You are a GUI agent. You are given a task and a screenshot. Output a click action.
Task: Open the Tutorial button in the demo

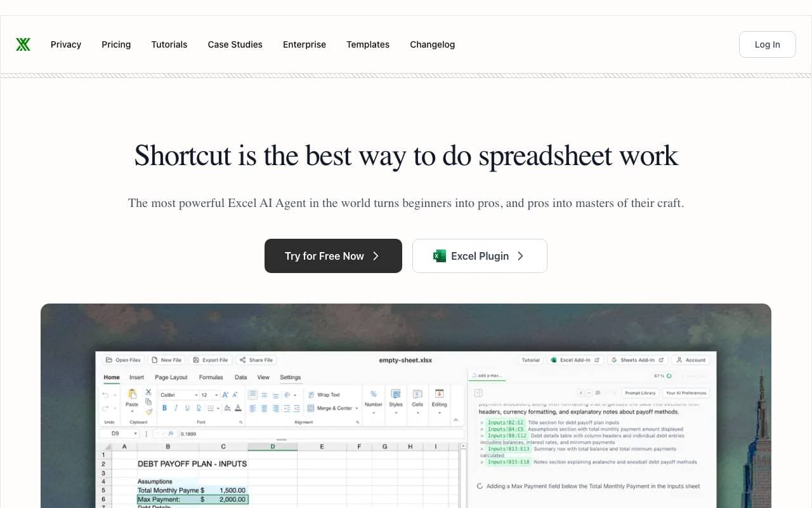[x=530, y=360]
